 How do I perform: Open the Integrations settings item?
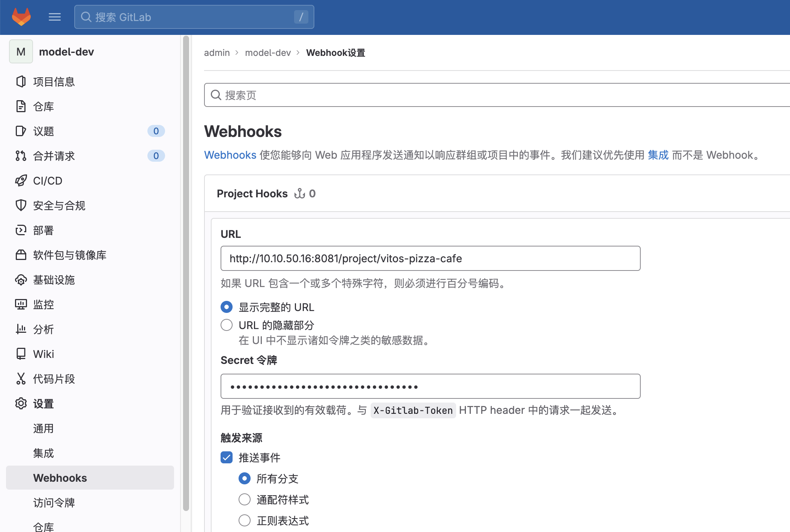(x=43, y=453)
